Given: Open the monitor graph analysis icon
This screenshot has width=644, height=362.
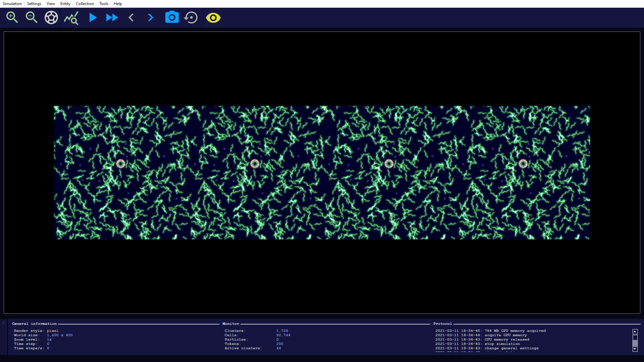Looking at the screenshot, I should [x=71, y=18].
